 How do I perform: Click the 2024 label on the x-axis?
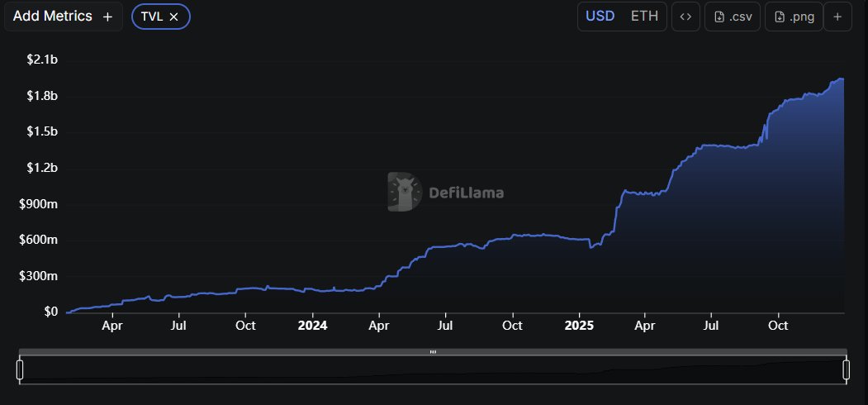(313, 326)
